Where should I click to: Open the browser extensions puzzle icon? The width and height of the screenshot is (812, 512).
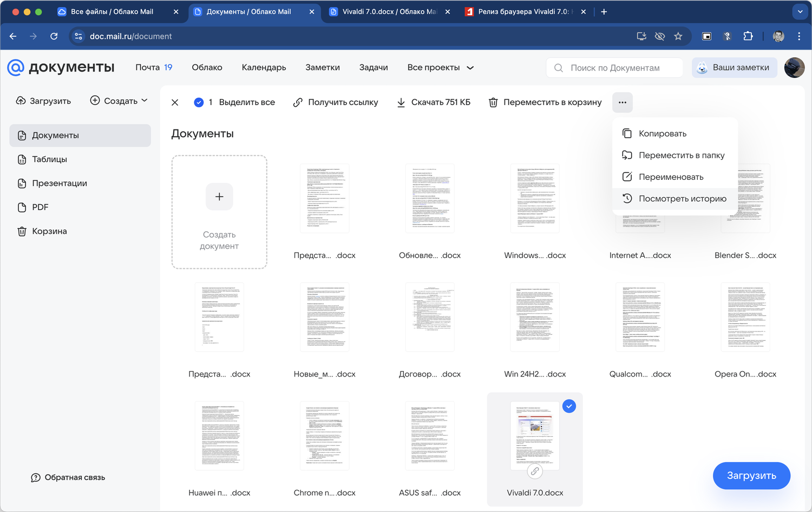tap(748, 36)
